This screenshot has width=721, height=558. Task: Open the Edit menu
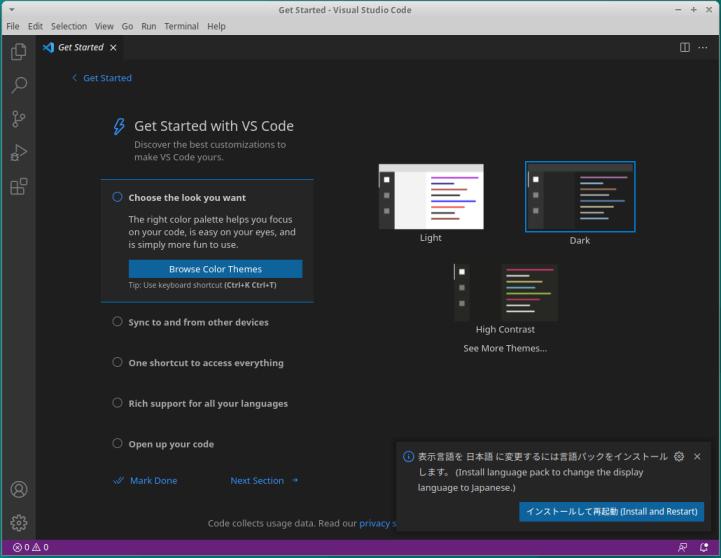click(x=35, y=26)
